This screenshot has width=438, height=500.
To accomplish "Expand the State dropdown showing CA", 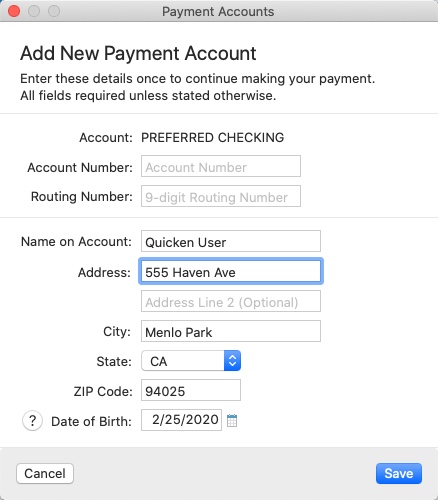I will [191, 361].
